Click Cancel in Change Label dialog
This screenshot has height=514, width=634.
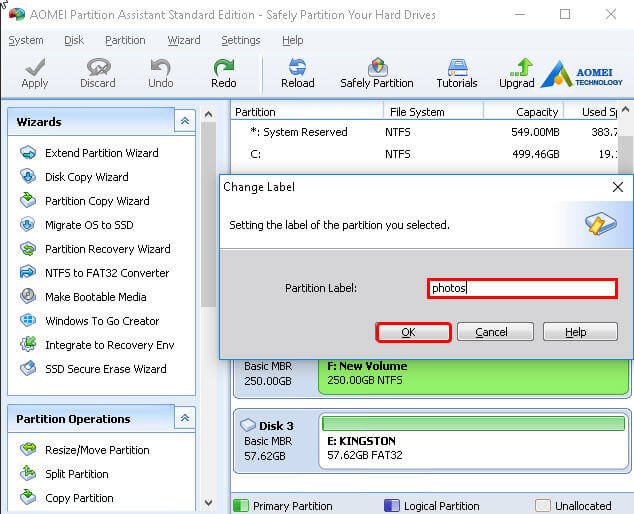[x=495, y=332]
